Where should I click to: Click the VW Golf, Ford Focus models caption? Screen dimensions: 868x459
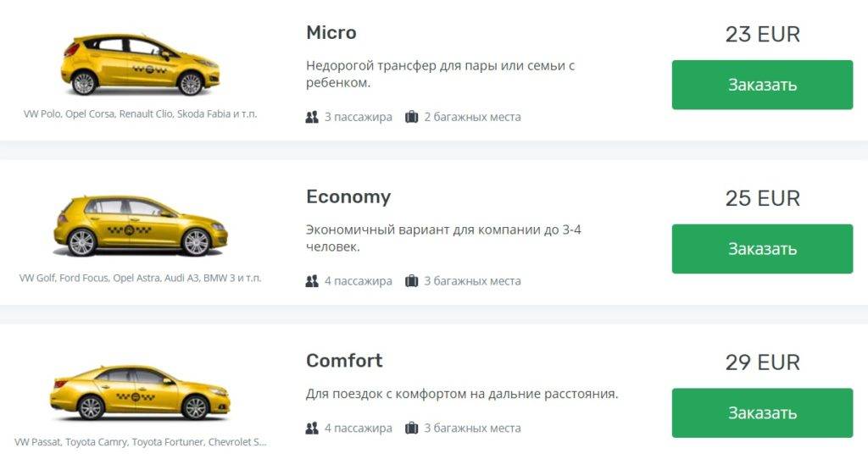[x=140, y=278]
